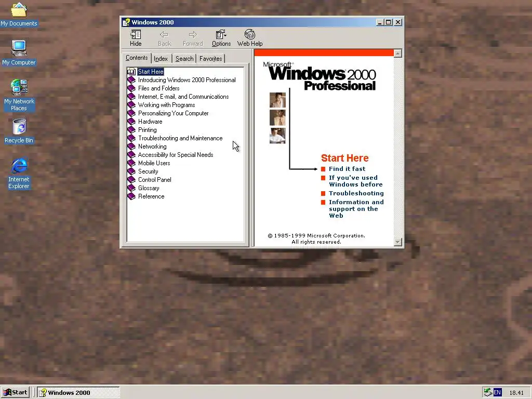This screenshot has height=399, width=532.
Task: Open 'If you've used Windows before' link
Action: (x=355, y=181)
